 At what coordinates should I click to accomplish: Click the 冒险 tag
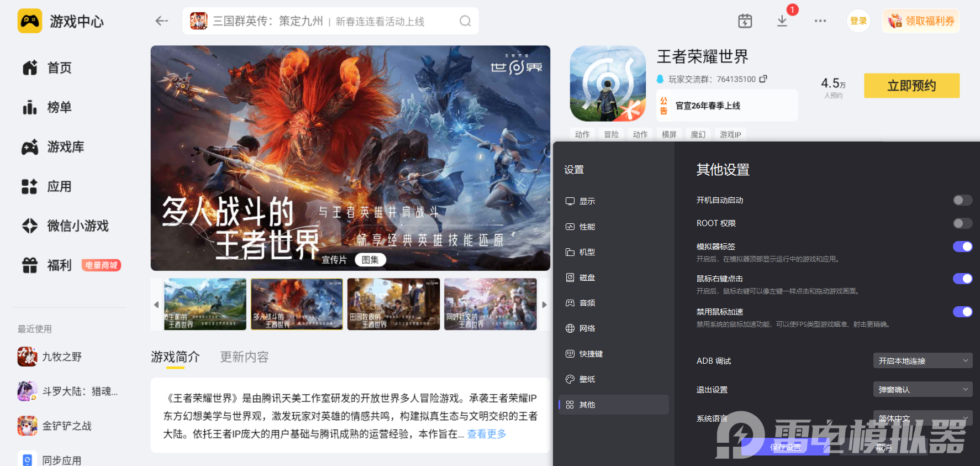pos(612,134)
